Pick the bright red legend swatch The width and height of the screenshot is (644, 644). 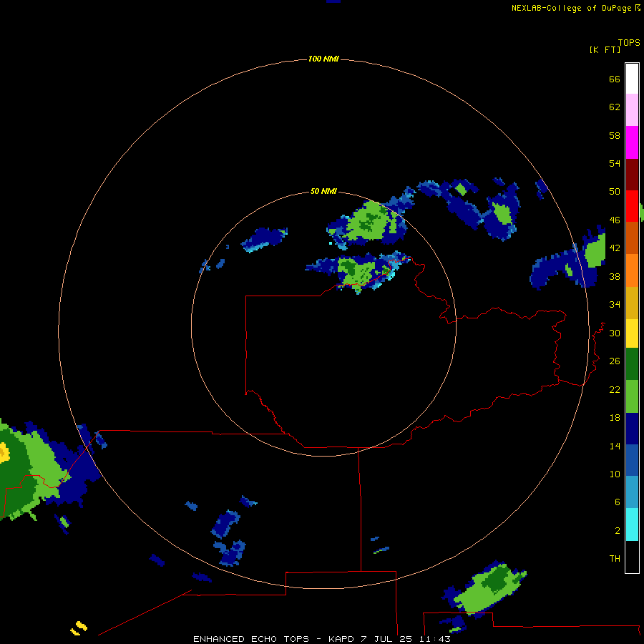coord(632,206)
